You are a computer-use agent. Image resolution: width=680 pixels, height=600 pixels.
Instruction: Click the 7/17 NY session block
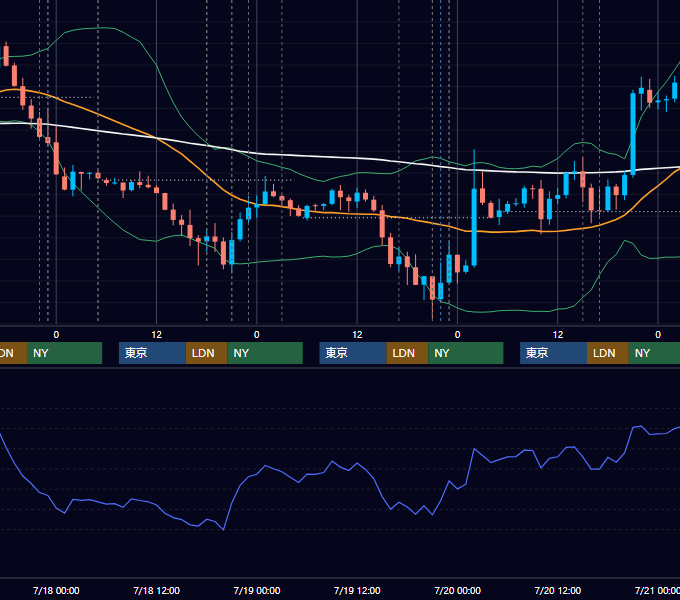(64, 353)
